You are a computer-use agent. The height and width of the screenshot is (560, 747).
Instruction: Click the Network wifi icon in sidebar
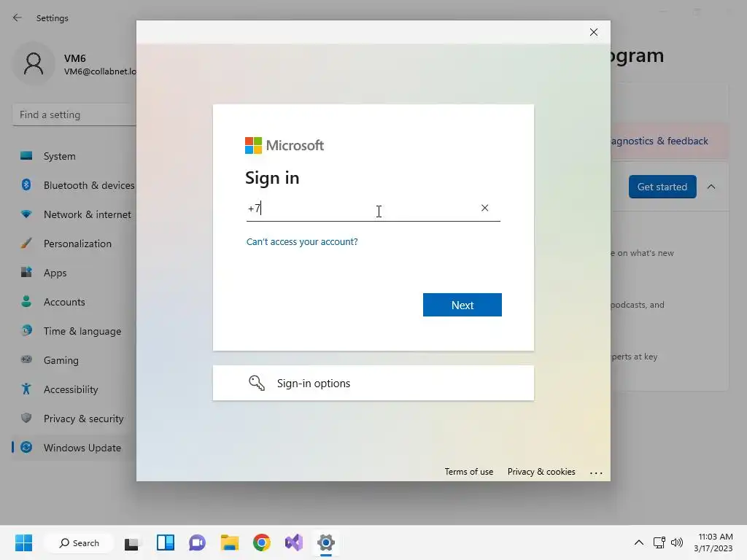point(26,214)
